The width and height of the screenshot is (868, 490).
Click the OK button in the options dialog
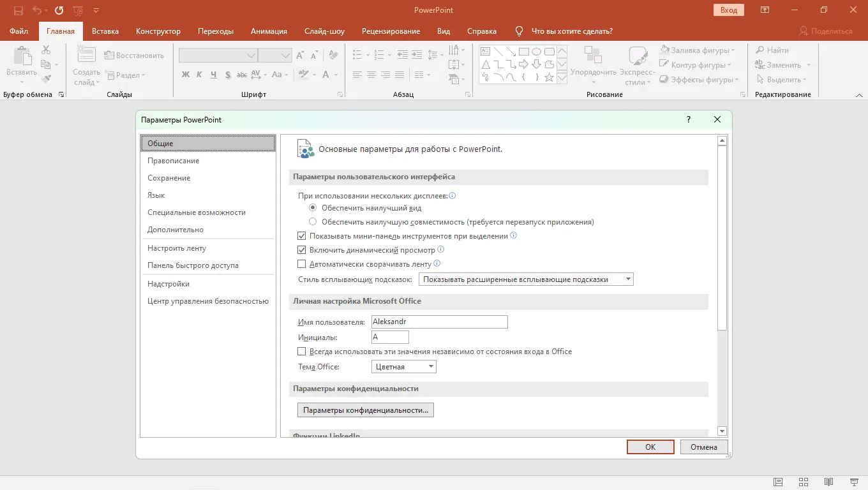pyautogui.click(x=650, y=447)
